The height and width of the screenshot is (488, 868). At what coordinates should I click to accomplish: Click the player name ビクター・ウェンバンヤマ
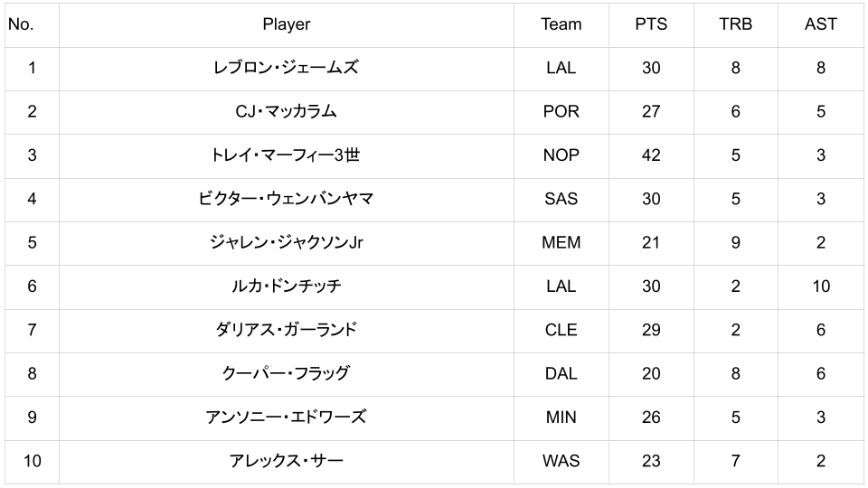tap(286, 199)
